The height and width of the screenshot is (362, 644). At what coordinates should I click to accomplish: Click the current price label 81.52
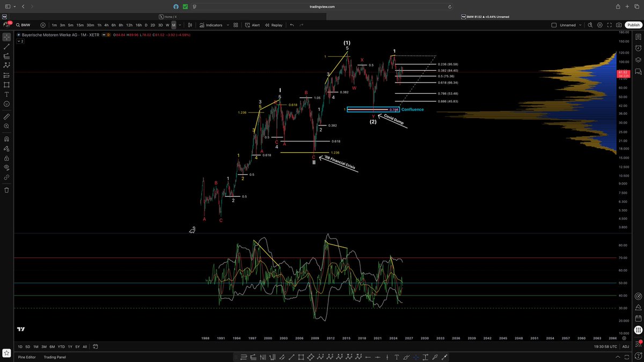tap(623, 72)
